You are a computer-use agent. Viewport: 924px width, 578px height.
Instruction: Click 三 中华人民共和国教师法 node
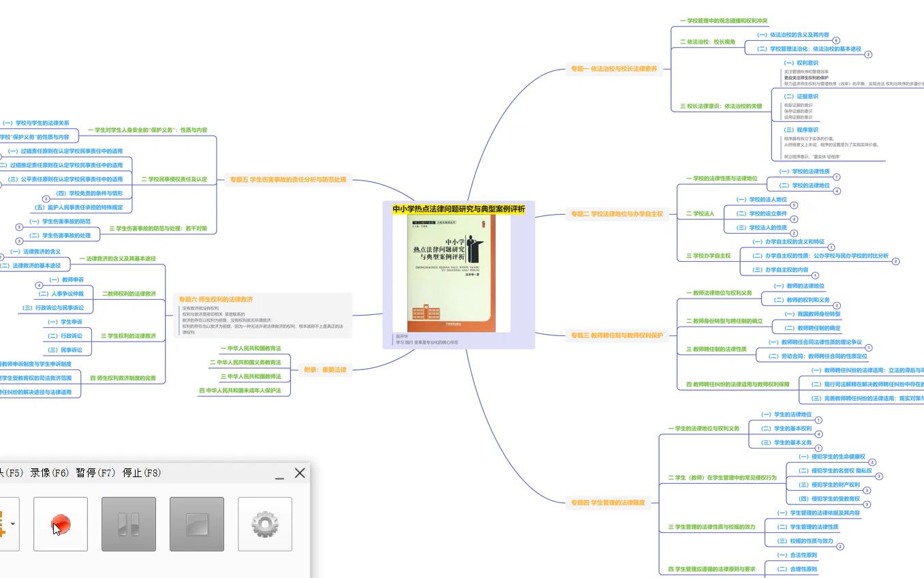click(251, 376)
